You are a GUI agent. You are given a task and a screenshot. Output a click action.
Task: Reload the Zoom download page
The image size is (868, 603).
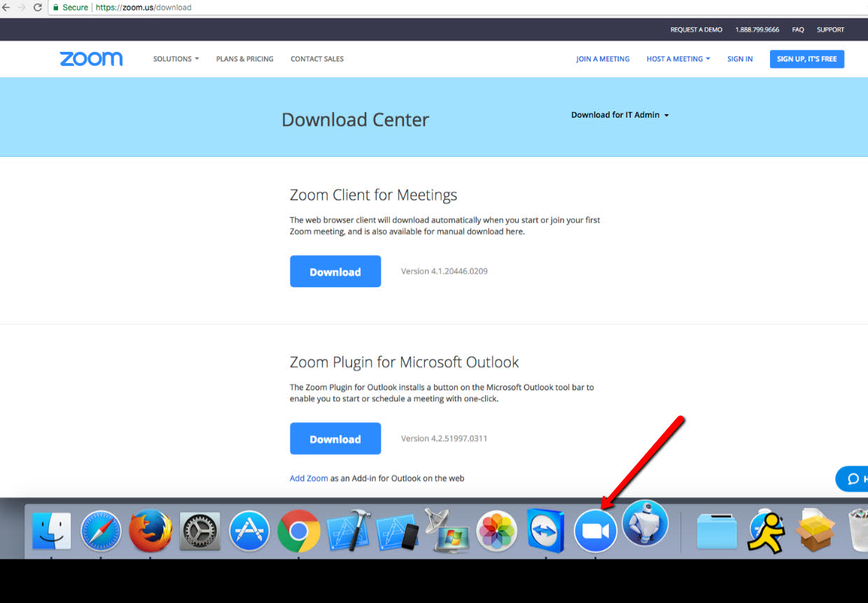38,8
